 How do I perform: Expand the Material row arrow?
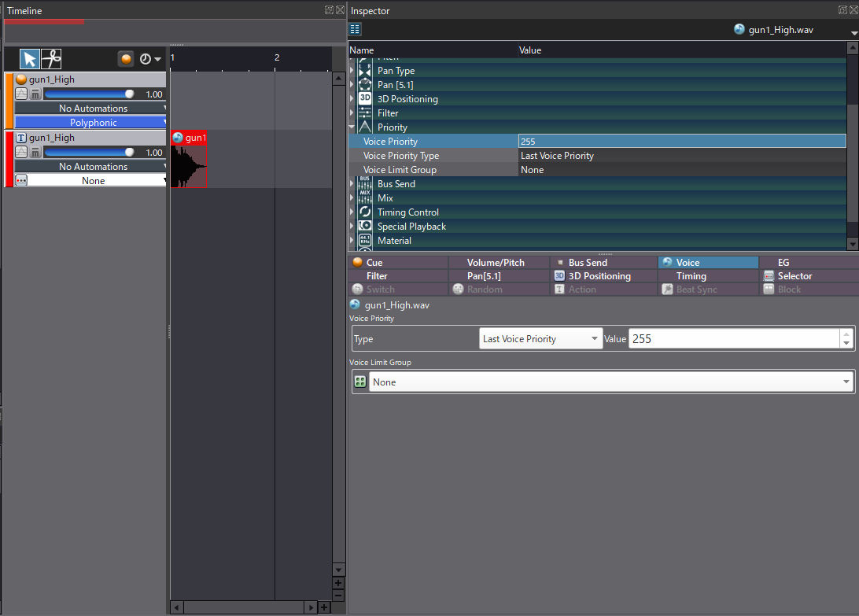(x=352, y=240)
